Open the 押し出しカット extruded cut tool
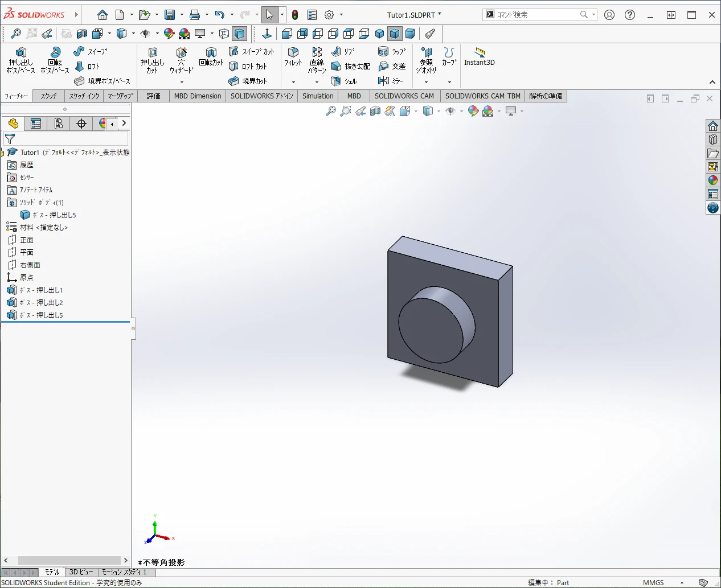The height and width of the screenshot is (588, 721). coord(152,61)
